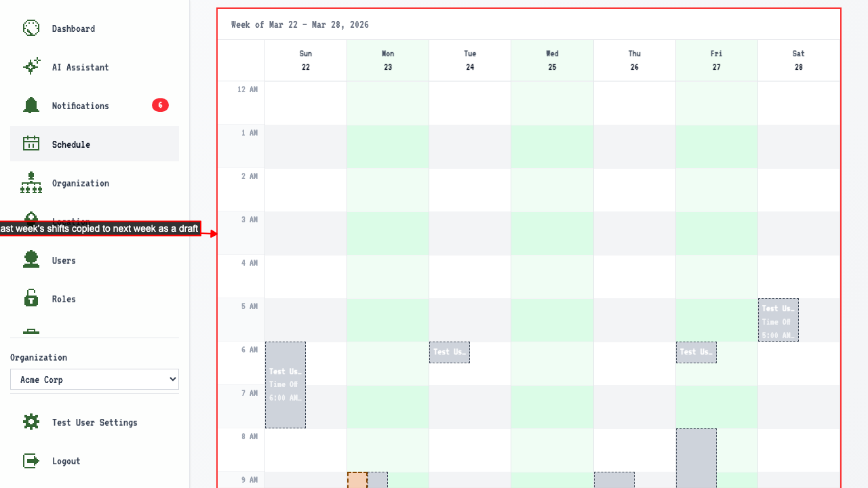Select the Wed 25 column header

coord(552,60)
